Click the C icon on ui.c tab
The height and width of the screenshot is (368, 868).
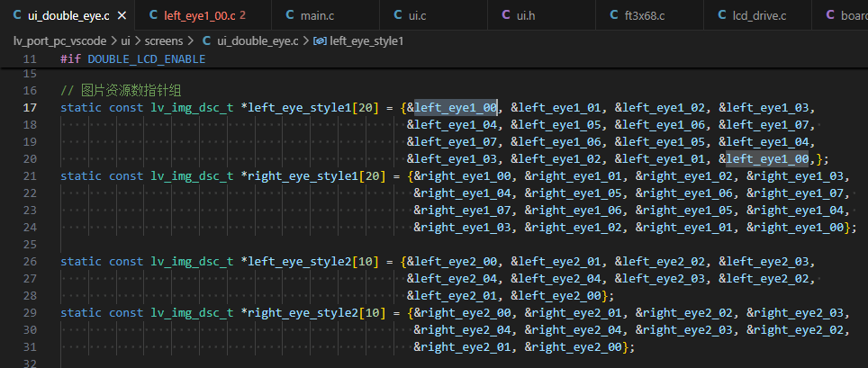point(398,15)
